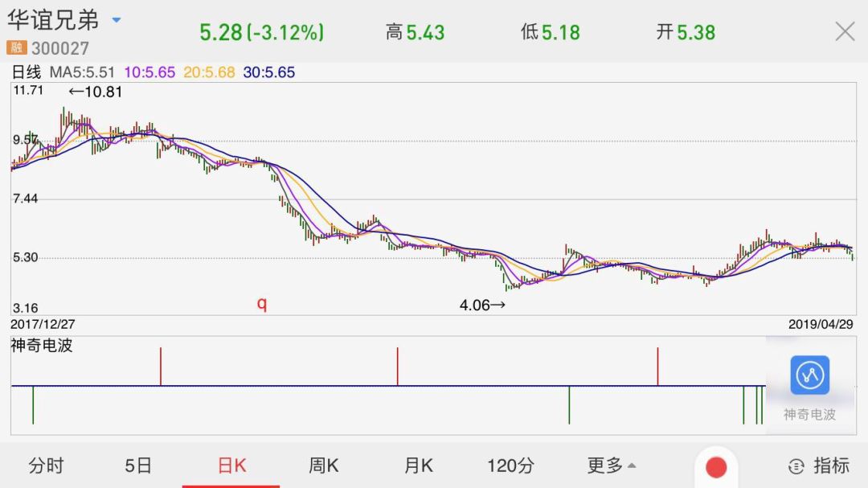Click the 4.06 low-price arrow marker
868x488 pixels.
tap(485, 304)
